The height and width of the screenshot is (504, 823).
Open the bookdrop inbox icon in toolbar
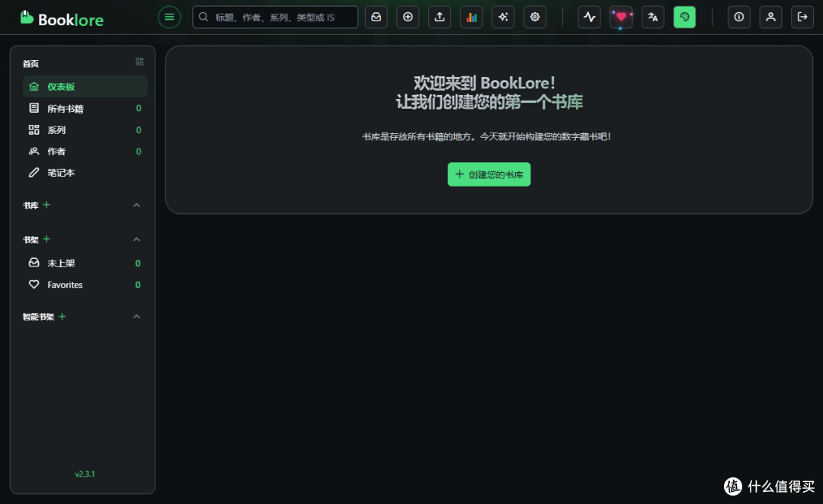[376, 18]
